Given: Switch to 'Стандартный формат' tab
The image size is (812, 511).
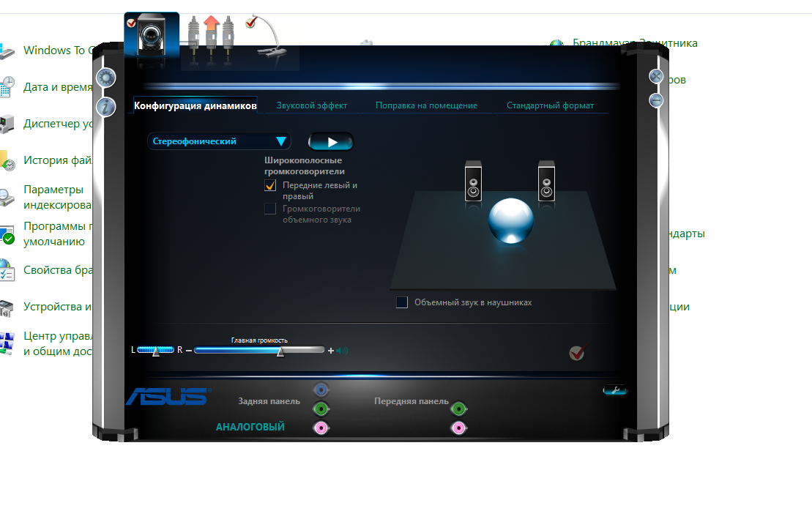Looking at the screenshot, I should point(550,105).
